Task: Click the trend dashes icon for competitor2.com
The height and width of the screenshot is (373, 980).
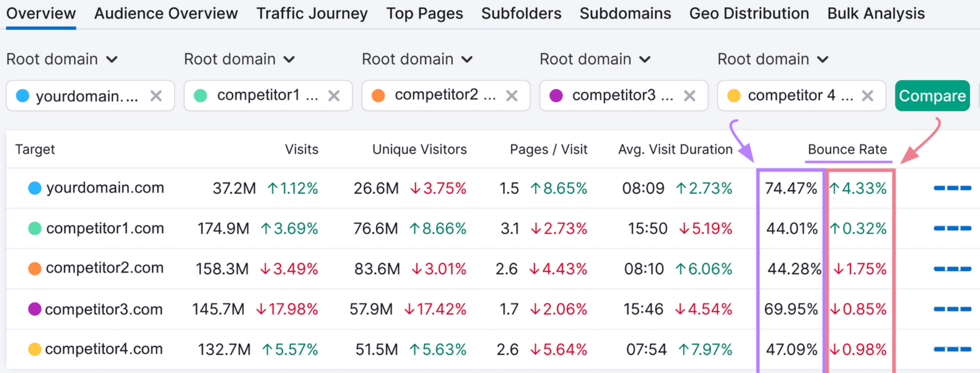Action: (x=952, y=269)
